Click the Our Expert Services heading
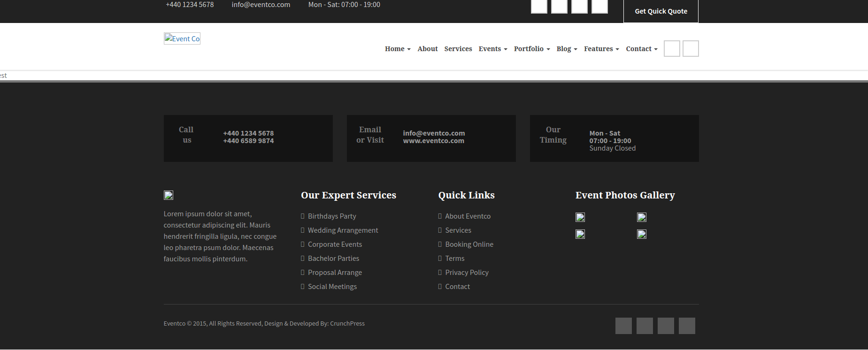This screenshot has height=350, width=868. click(x=348, y=195)
